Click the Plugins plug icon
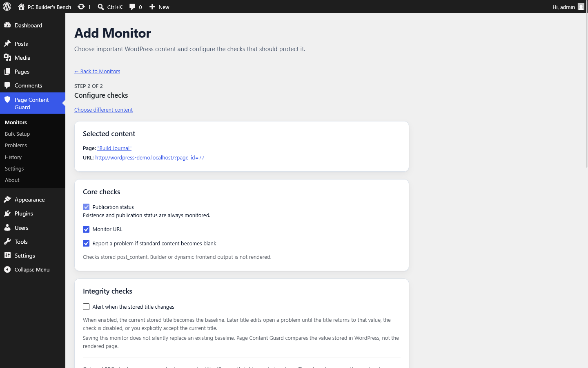The height and width of the screenshot is (368, 588). click(7, 213)
